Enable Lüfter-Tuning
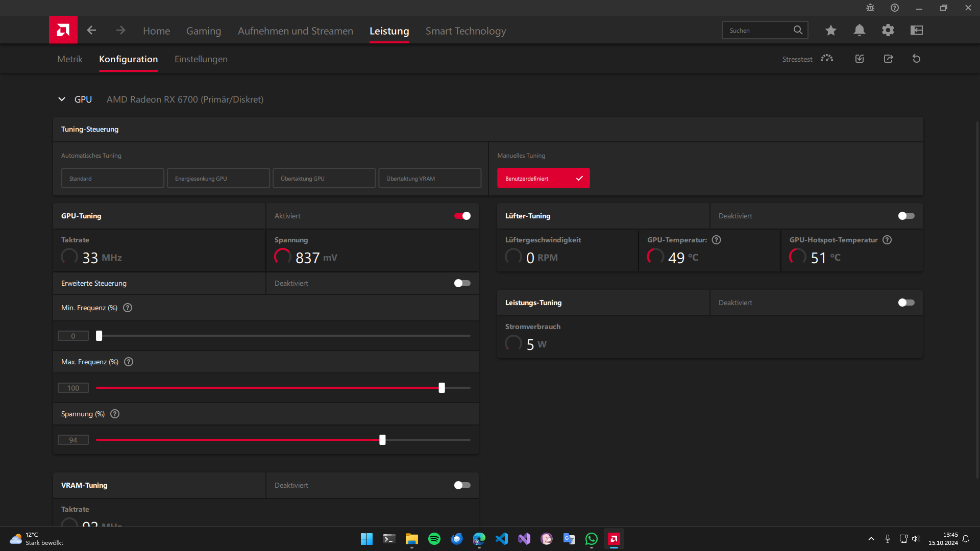Screen dimensions: 980x551 tap(906, 216)
